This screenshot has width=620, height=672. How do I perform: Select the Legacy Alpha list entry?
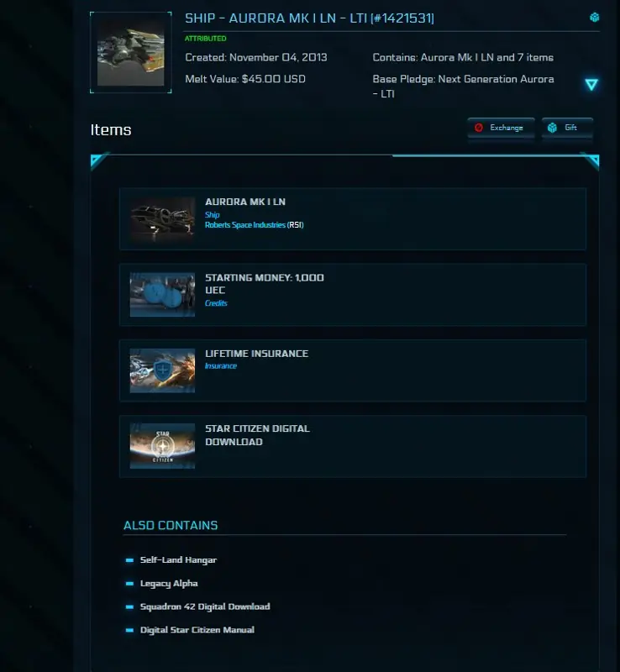[169, 583]
